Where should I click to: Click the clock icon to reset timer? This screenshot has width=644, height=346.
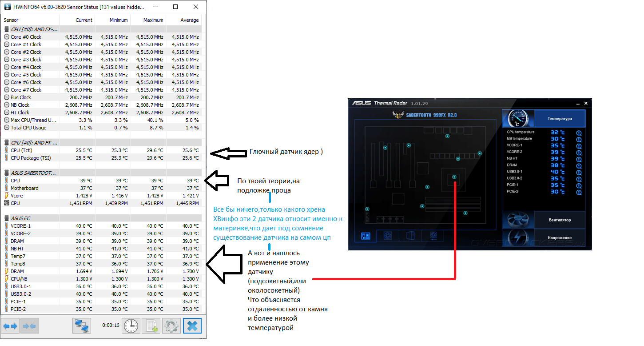(131, 326)
